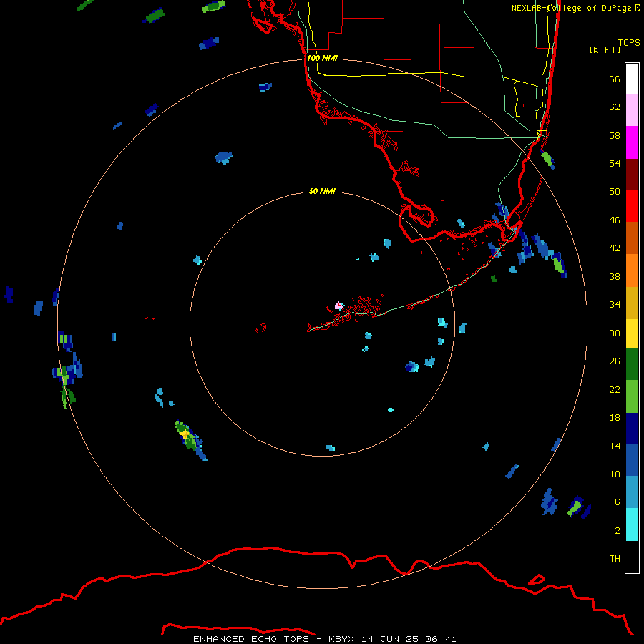Click the 50 NMI range ring label
The width and height of the screenshot is (644, 644).
pyautogui.click(x=322, y=191)
